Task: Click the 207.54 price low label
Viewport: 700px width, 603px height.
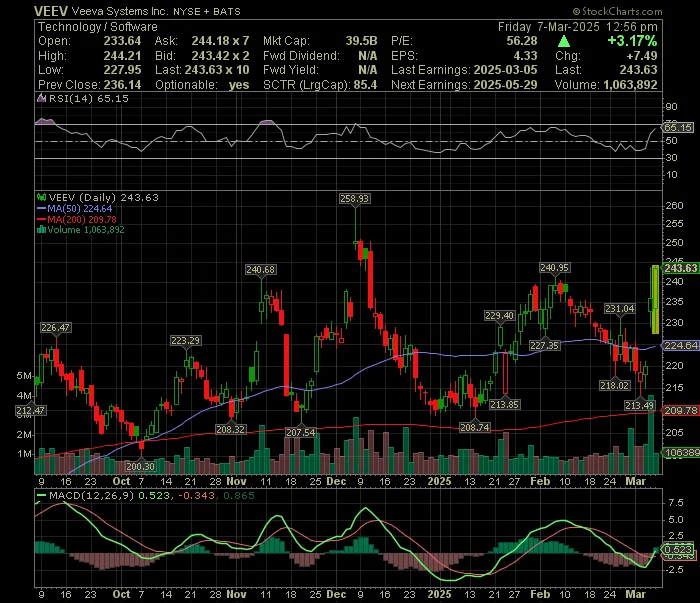Action: click(301, 432)
